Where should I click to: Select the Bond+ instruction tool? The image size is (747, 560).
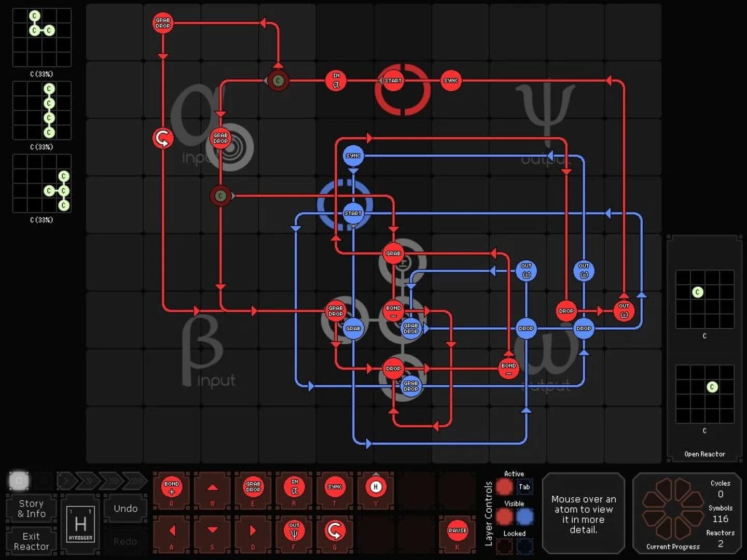pos(171,487)
